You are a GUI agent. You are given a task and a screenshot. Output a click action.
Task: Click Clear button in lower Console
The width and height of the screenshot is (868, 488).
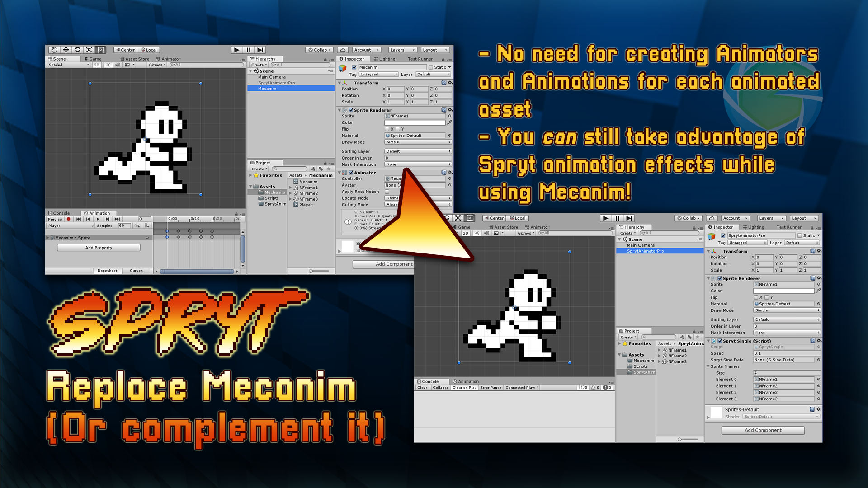click(422, 388)
